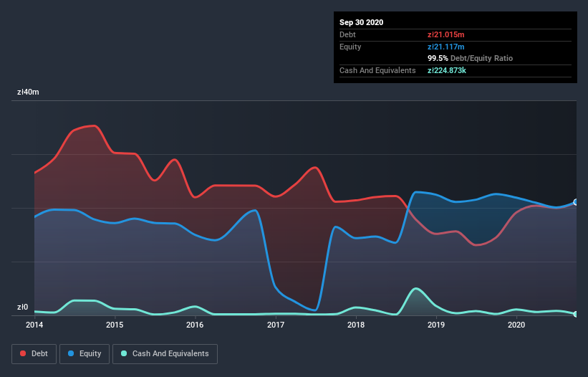588x377 pixels.
Task: Click the Equity label in tooltip
Action: click(x=350, y=47)
